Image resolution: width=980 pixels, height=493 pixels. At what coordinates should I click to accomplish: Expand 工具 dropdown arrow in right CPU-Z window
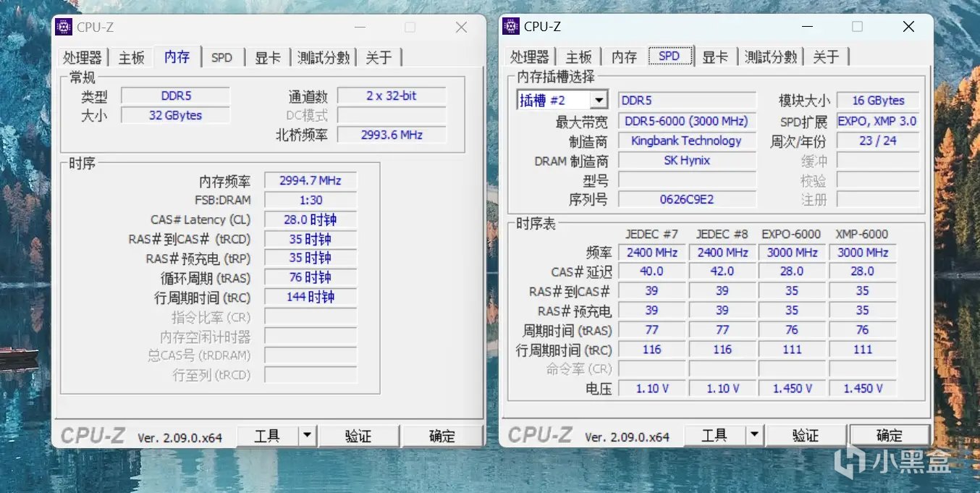coord(754,435)
